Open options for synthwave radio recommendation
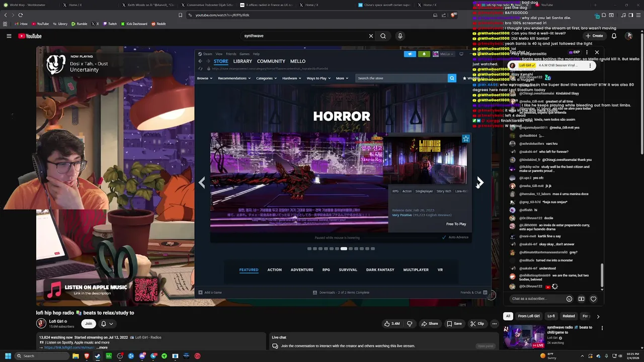This screenshot has height=362, width=644. point(602,328)
